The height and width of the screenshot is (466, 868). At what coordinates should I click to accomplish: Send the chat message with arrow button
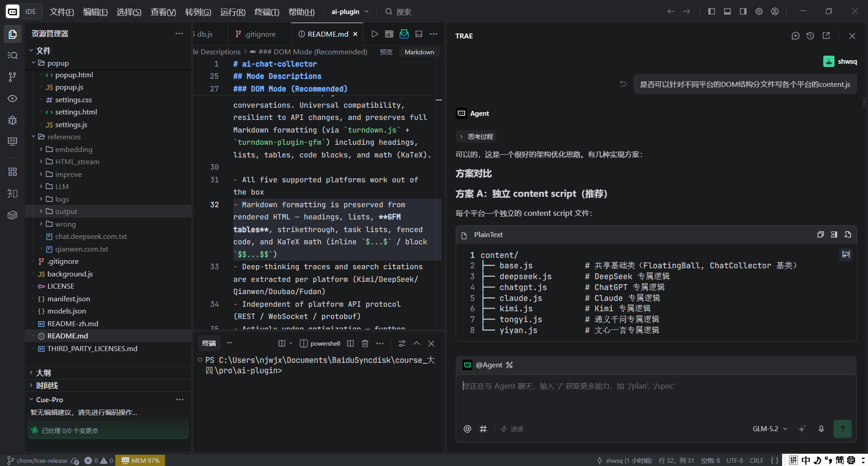pos(843,428)
